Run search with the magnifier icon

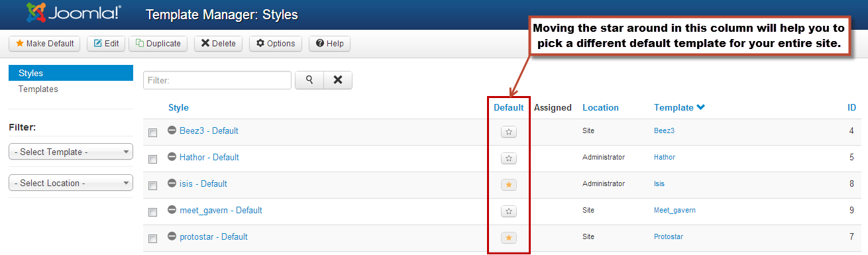tap(309, 80)
